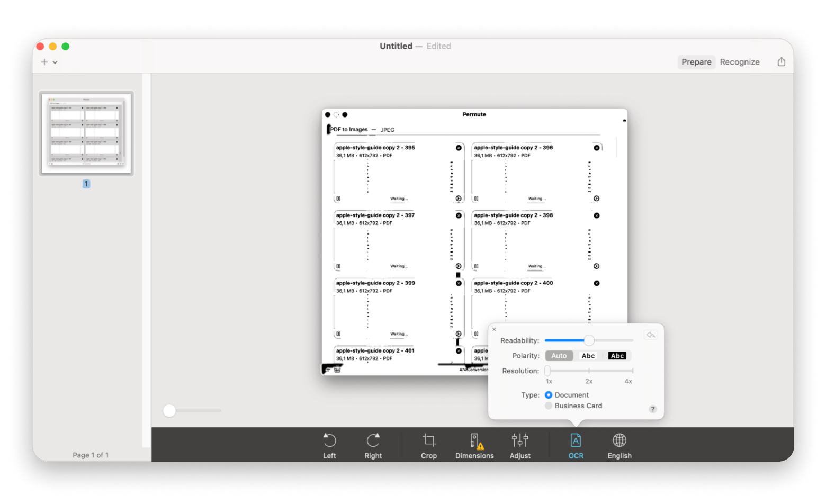
Task: Choose white-on-black Abc polarity
Action: tap(617, 356)
